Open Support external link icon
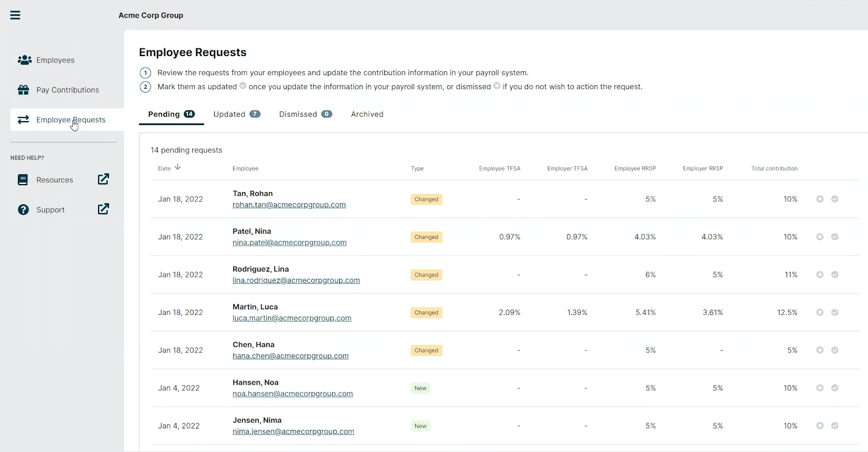Viewport: 868px width, 452px height. coord(104,209)
